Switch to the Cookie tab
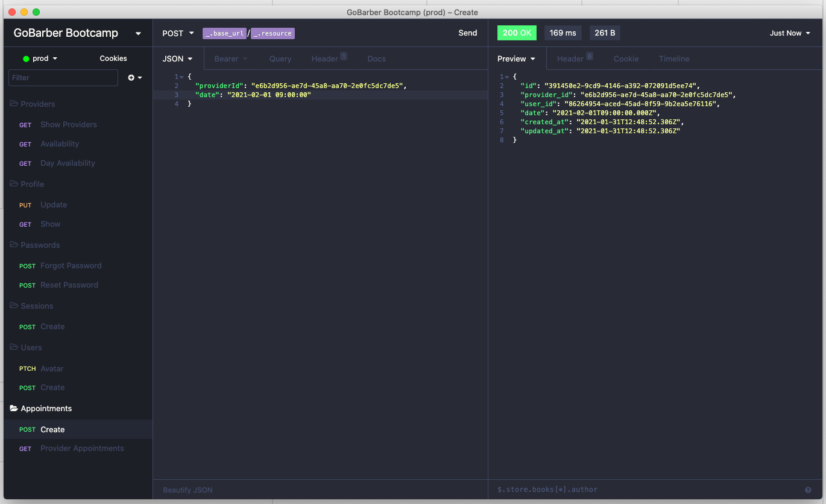The width and height of the screenshot is (826, 504). point(626,58)
